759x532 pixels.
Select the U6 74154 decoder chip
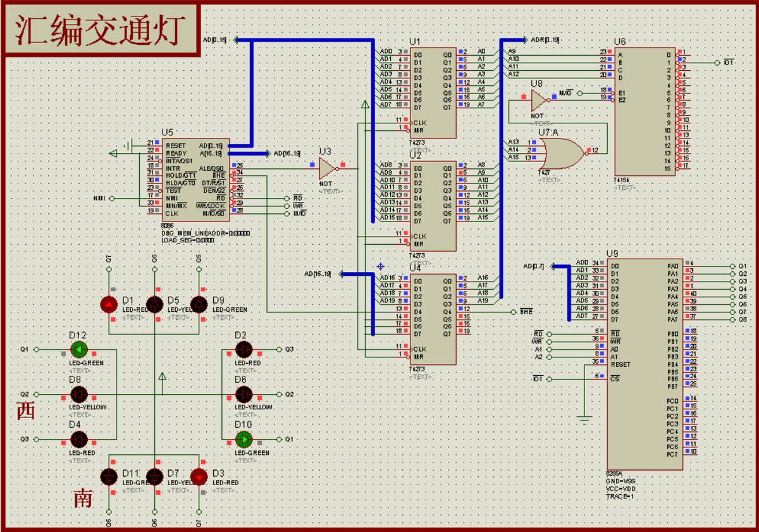645,111
